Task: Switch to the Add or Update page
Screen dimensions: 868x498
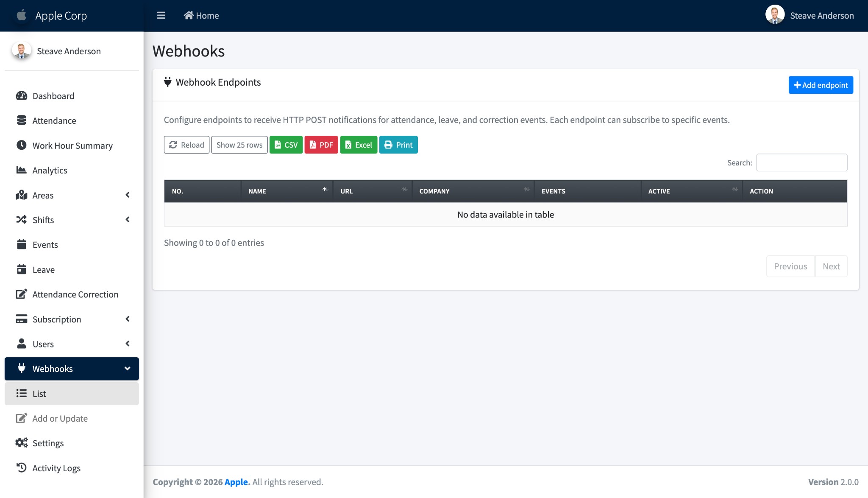Action: tap(60, 418)
